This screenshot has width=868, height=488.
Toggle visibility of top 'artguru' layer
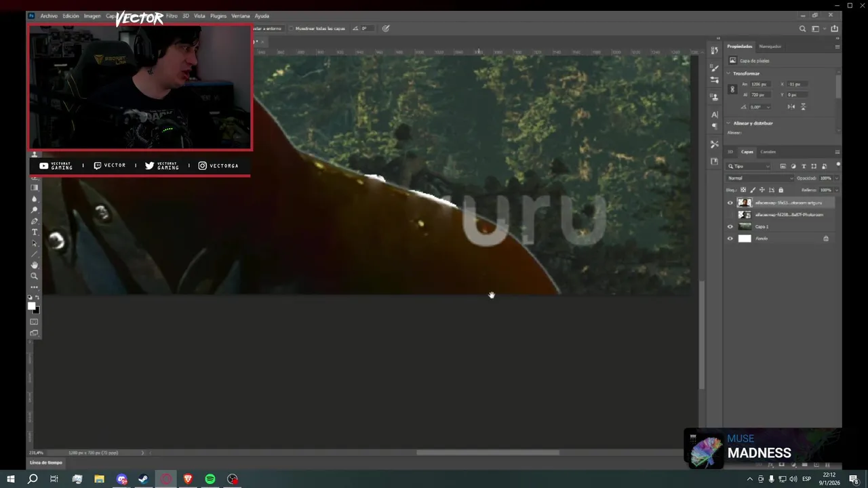(x=730, y=203)
